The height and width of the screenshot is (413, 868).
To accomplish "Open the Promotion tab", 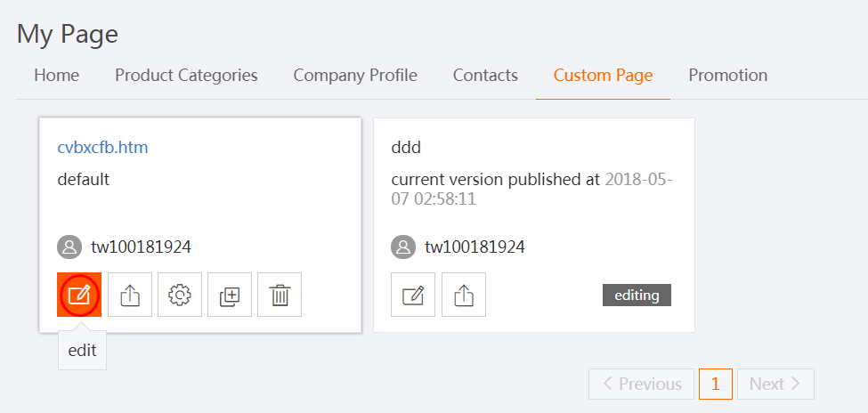I will pos(727,76).
